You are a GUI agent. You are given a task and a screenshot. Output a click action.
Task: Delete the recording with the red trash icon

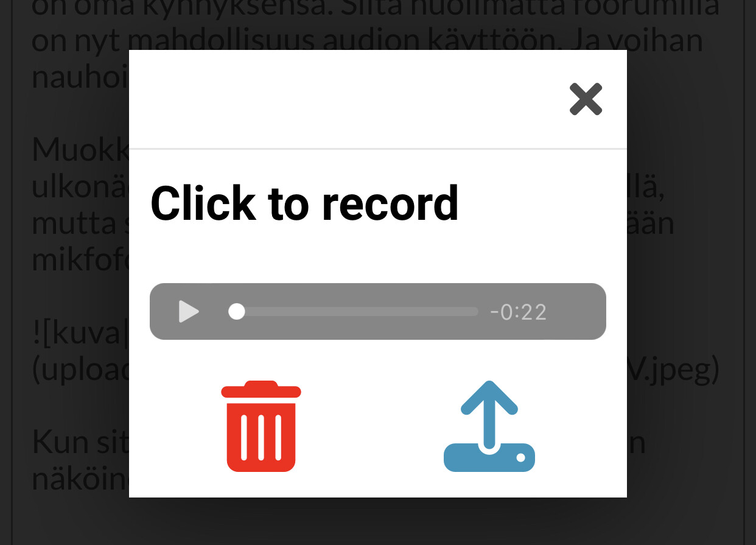261,426
